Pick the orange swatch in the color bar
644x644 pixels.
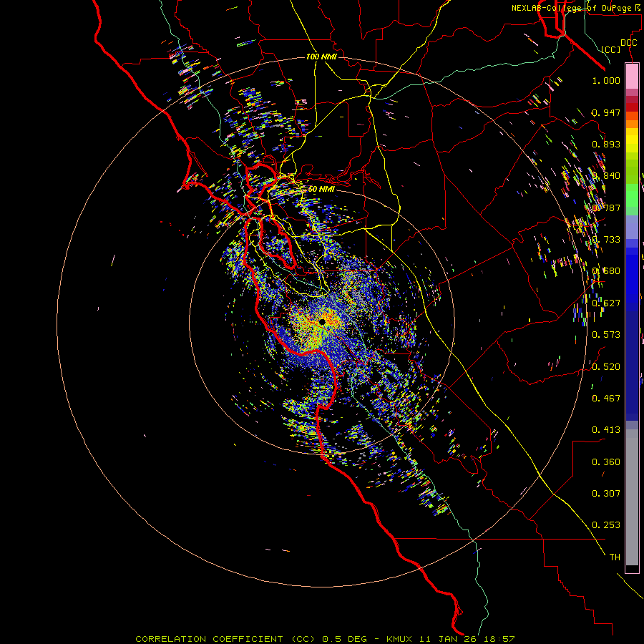[632, 124]
